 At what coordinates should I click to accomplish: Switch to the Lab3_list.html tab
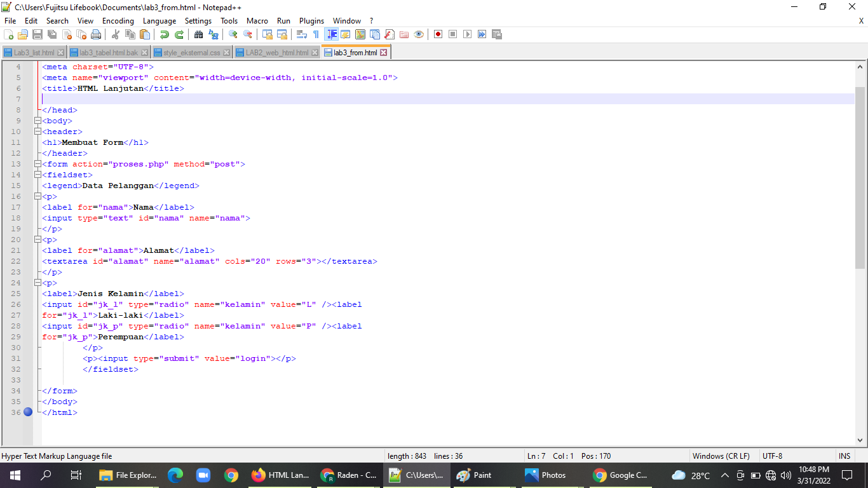[x=34, y=53]
